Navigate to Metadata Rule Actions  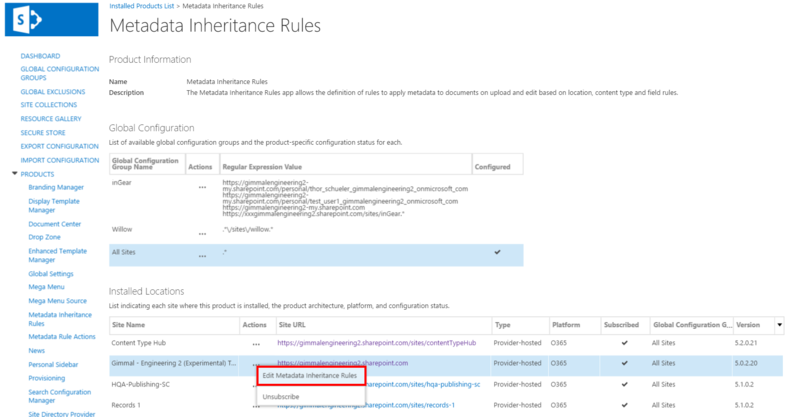pos(62,336)
